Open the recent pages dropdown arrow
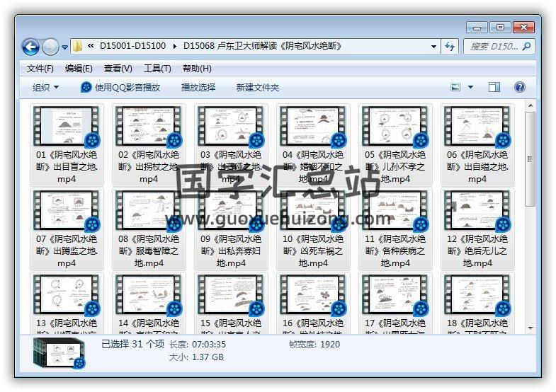 (64, 47)
